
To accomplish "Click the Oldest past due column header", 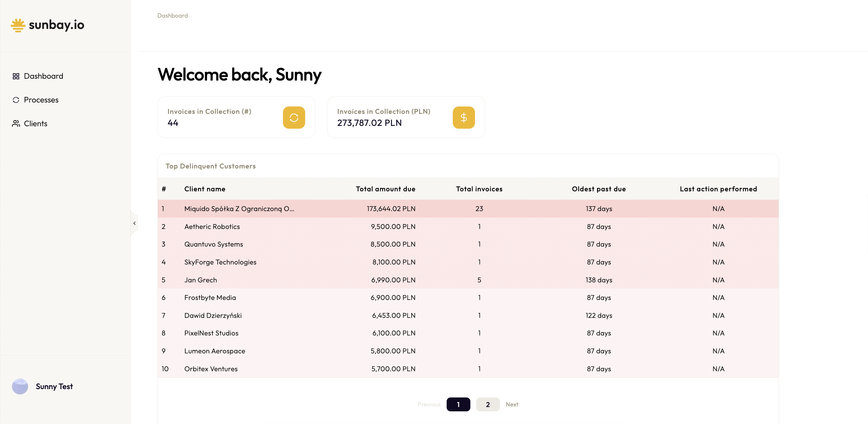I will [x=598, y=189].
